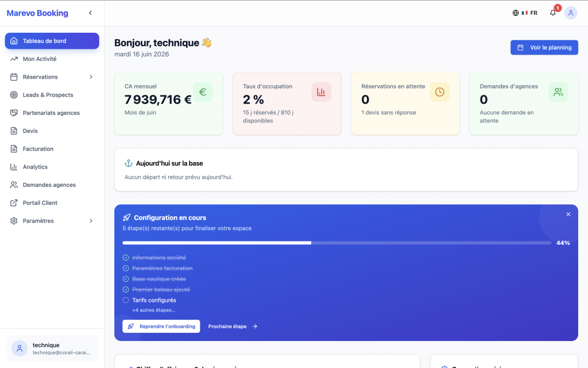
Task: Open the Réservations en attente card
Action: pyautogui.click(x=405, y=103)
